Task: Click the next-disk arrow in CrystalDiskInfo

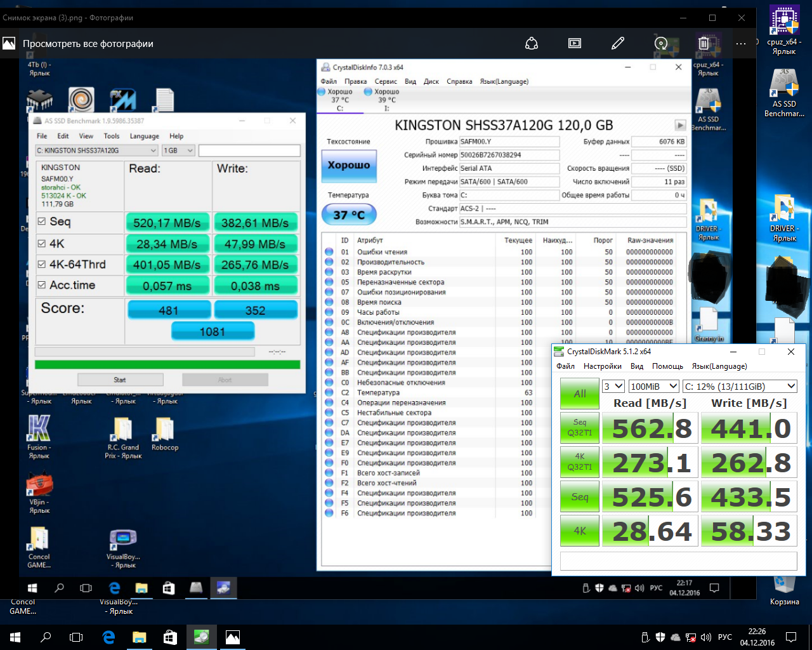Action: 680,125
